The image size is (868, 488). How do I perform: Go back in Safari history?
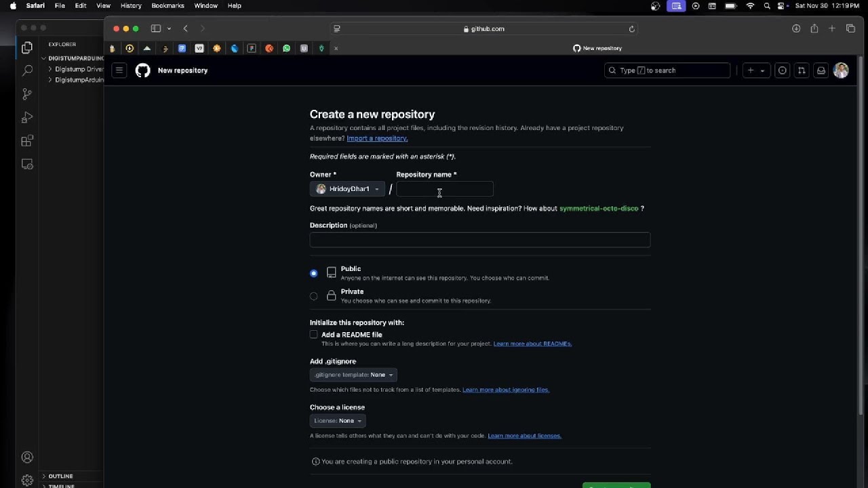[185, 28]
